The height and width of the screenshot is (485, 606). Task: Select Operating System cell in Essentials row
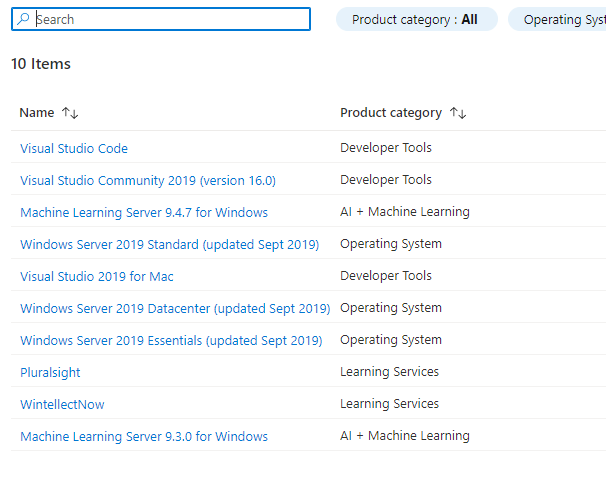391,340
